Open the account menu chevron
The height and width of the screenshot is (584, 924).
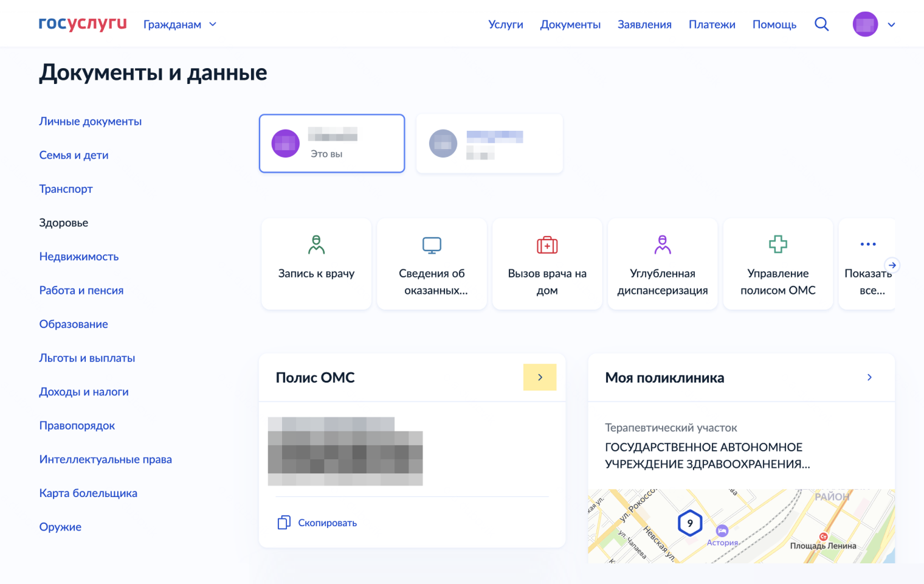pos(891,25)
